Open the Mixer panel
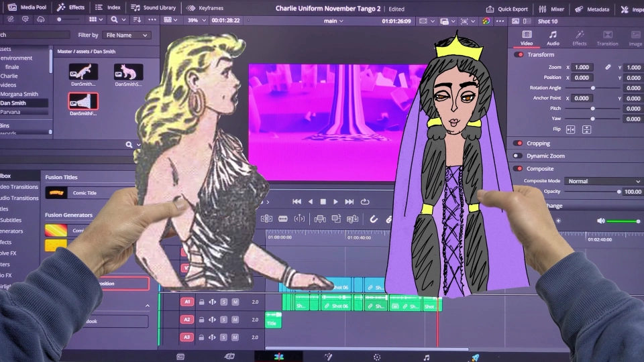 tap(551, 9)
